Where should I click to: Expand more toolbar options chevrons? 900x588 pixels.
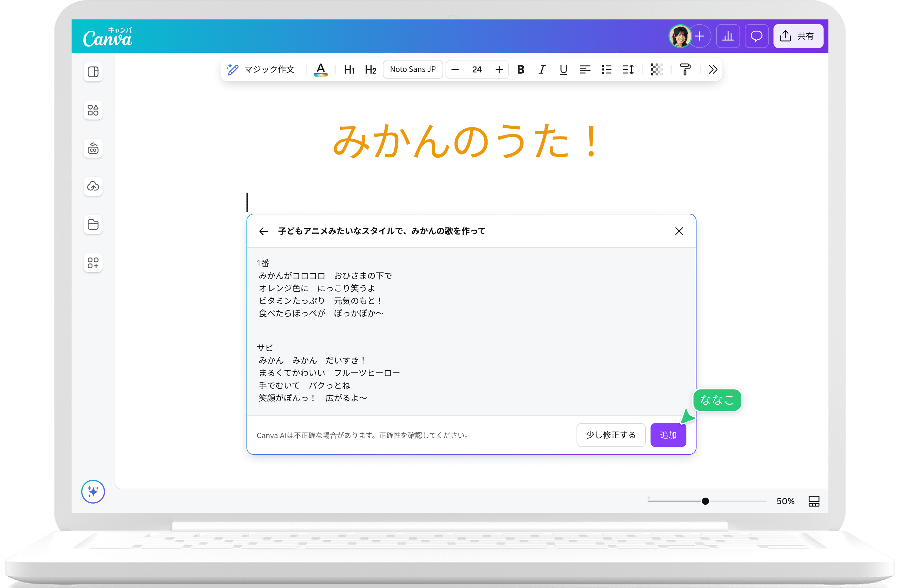pyautogui.click(x=713, y=69)
